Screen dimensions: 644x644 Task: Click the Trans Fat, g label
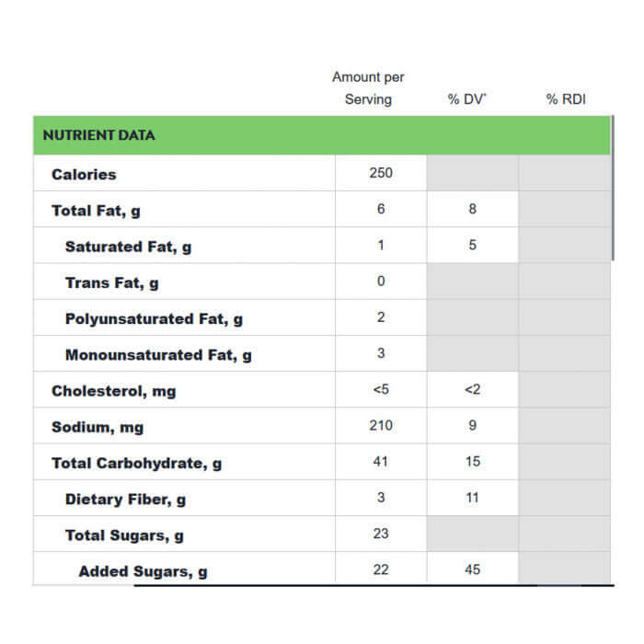111,282
